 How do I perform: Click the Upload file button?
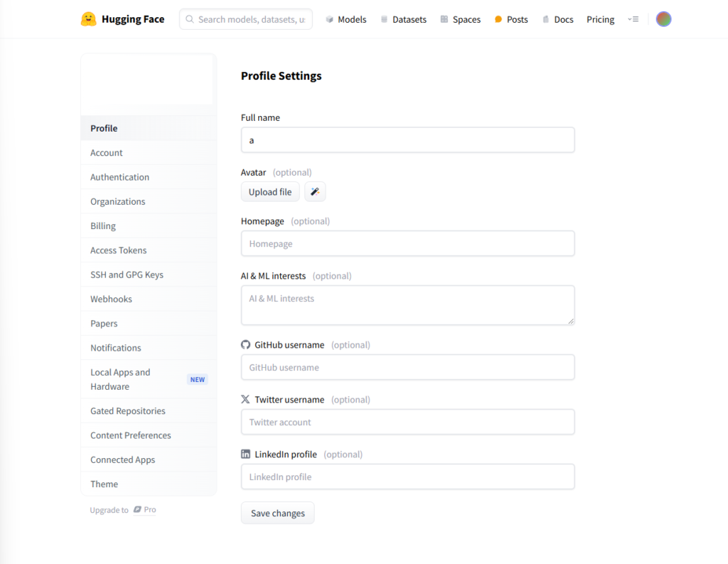point(270,192)
